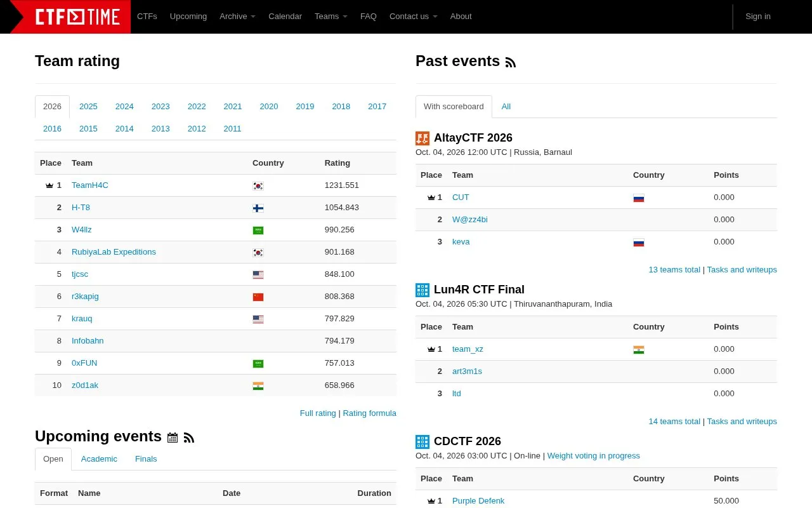Open Lun4R 14 teams total link

[x=674, y=422]
